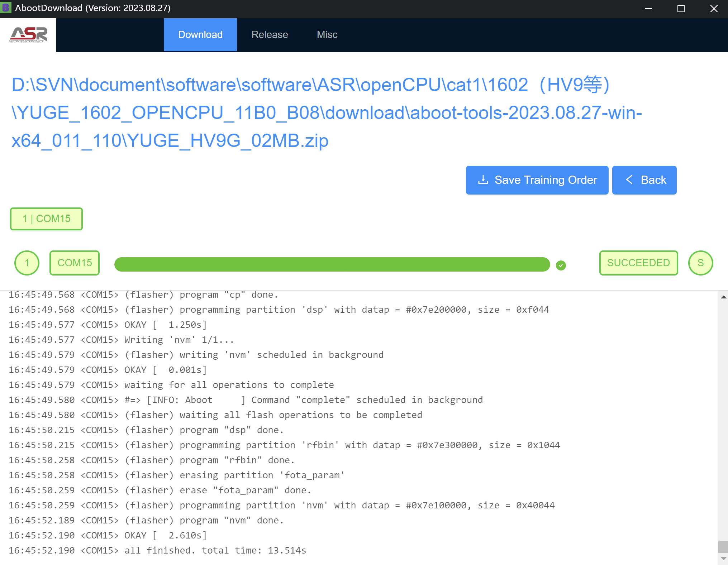Click log line 'erase "fota_param" done.'
This screenshot has height=565, width=728.
point(160,490)
